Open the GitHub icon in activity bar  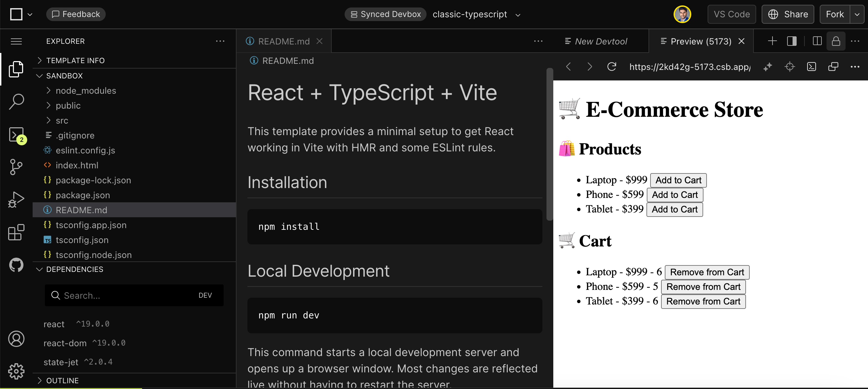click(x=16, y=265)
